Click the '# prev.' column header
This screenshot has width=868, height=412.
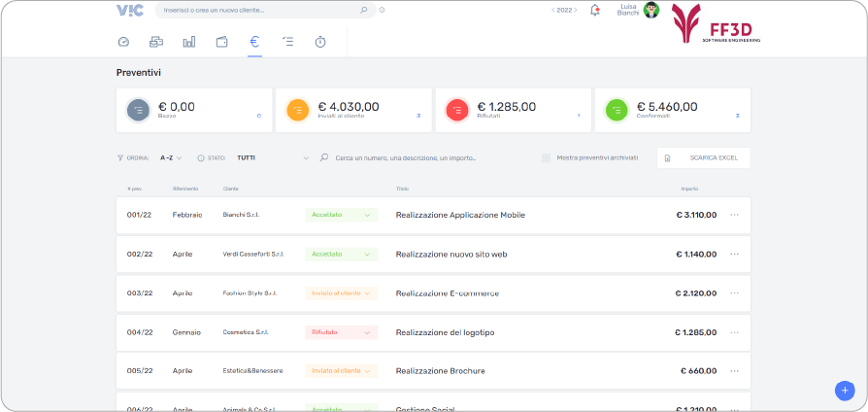[135, 189]
